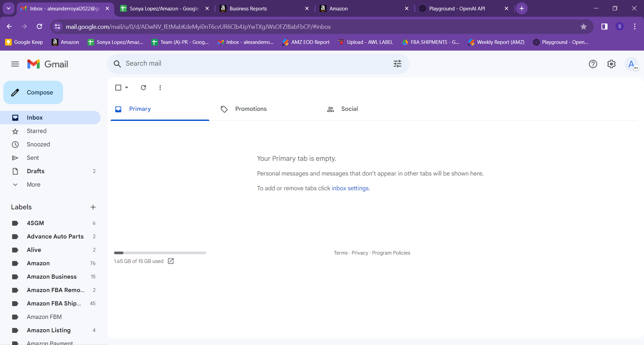Open Chrome profile S avatar
Screen dimensions: 644x345
(x=620, y=26)
